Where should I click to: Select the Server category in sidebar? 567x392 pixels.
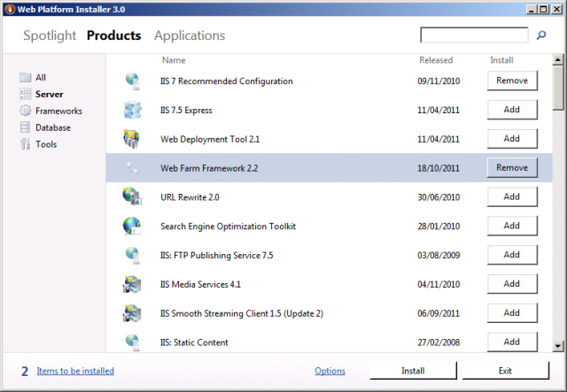pos(49,94)
